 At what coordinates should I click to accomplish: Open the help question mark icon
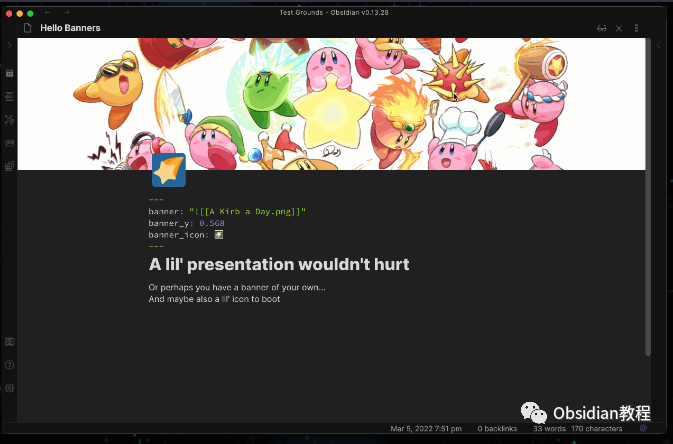(x=9, y=365)
